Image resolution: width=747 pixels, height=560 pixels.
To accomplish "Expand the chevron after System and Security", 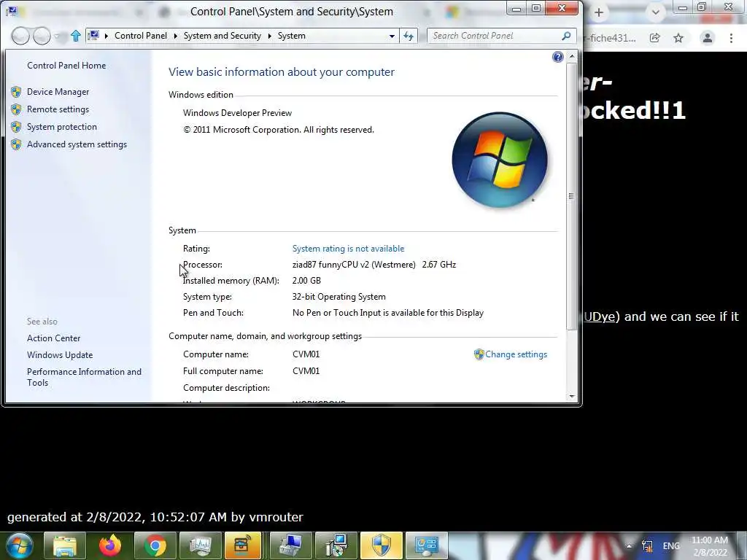I will point(270,36).
